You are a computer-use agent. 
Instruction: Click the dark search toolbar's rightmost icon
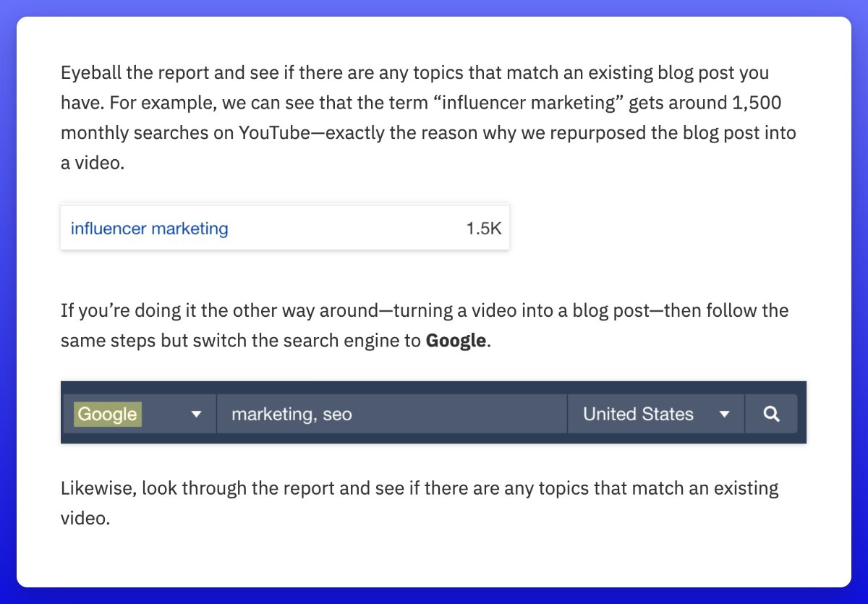tap(771, 414)
